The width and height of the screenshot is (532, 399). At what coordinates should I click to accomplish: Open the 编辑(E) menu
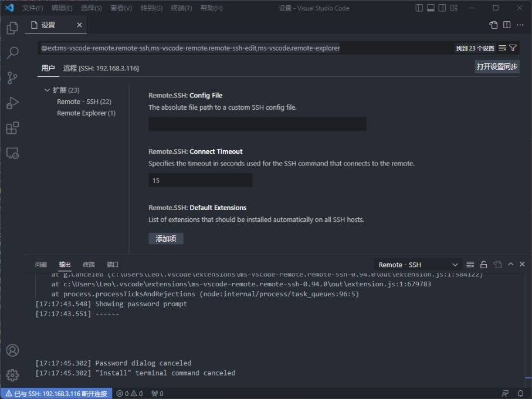point(62,8)
